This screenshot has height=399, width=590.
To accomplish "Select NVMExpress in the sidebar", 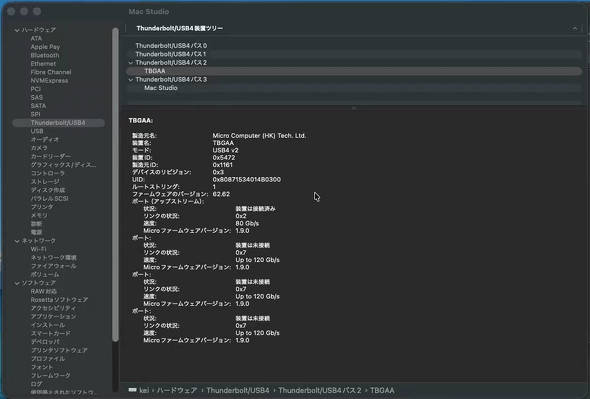I will (49, 81).
